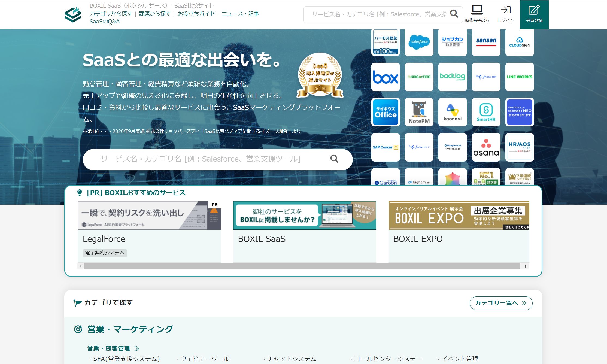This screenshot has width=607, height=364.
Task: Open 課題から探す menu
Action: (x=155, y=14)
